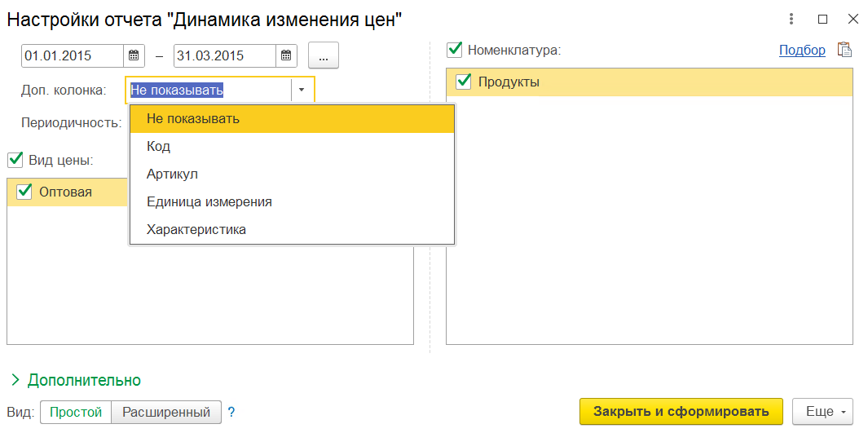Click the Подбор link

pos(802,51)
